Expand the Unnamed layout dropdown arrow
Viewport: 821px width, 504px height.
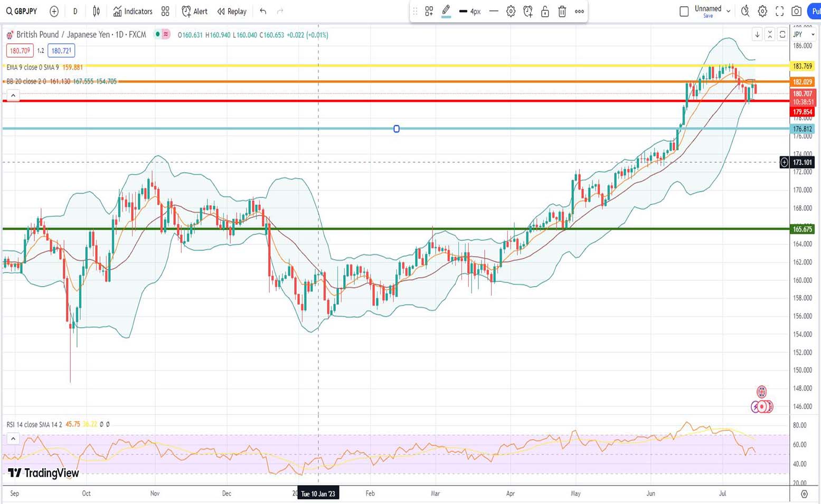729,11
